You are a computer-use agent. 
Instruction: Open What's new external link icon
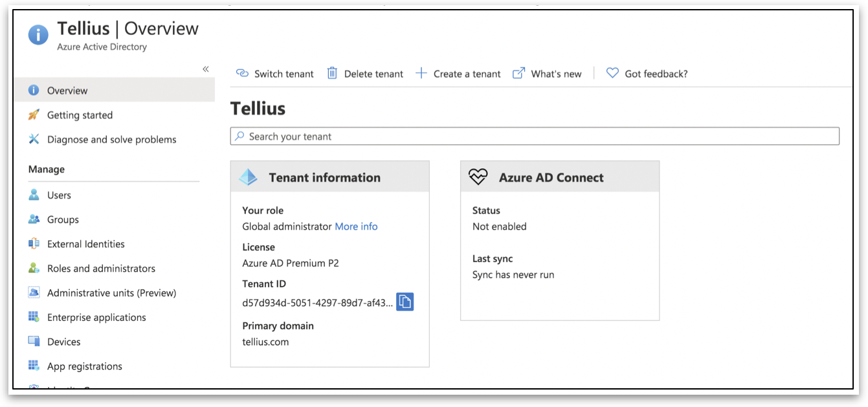point(518,74)
